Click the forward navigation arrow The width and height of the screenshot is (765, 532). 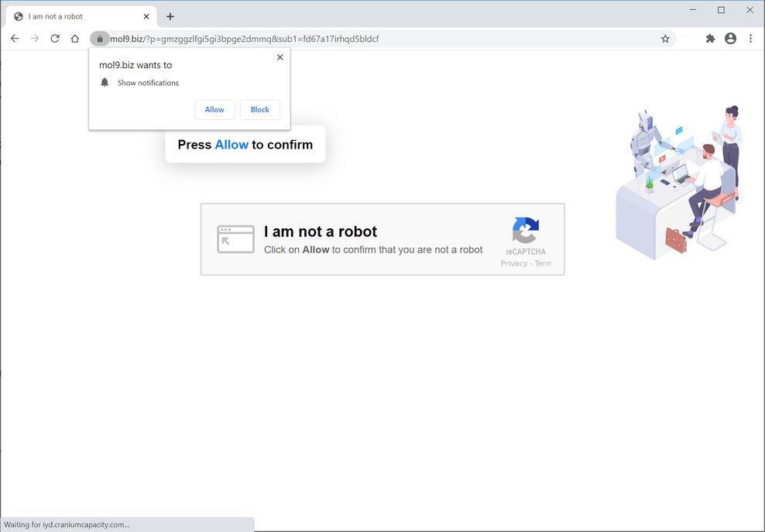click(35, 39)
